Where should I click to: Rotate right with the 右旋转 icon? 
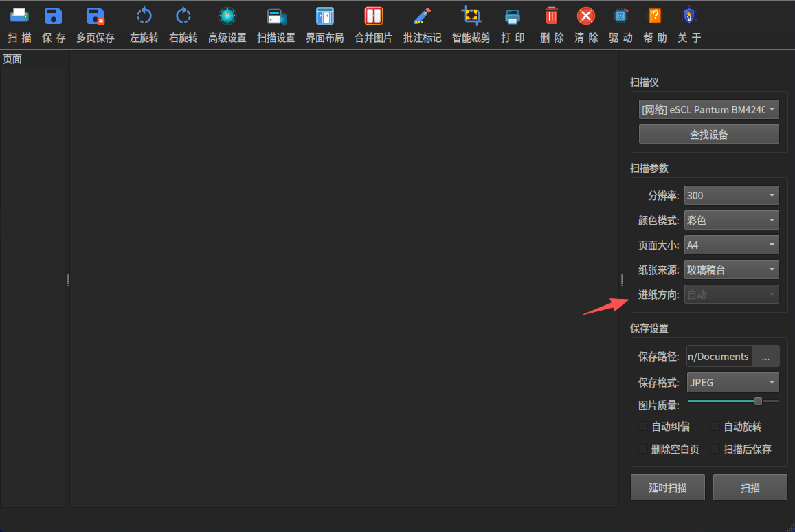pos(183,24)
